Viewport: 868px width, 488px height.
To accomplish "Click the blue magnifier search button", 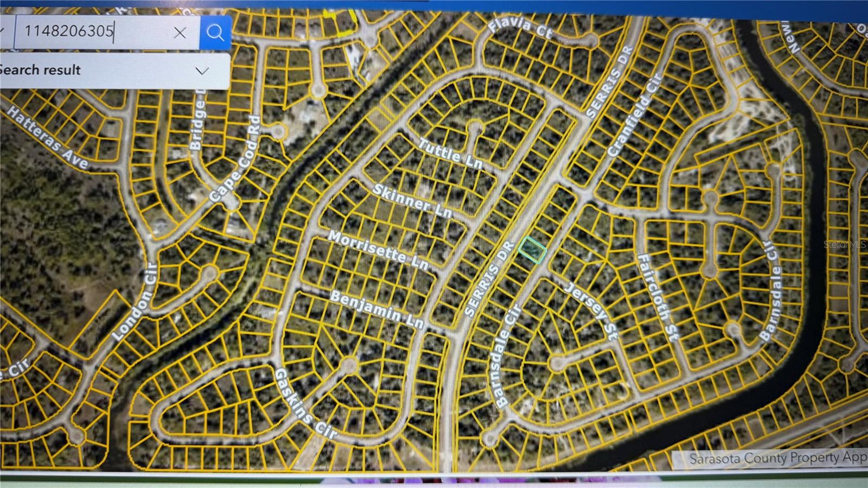I will point(215,33).
